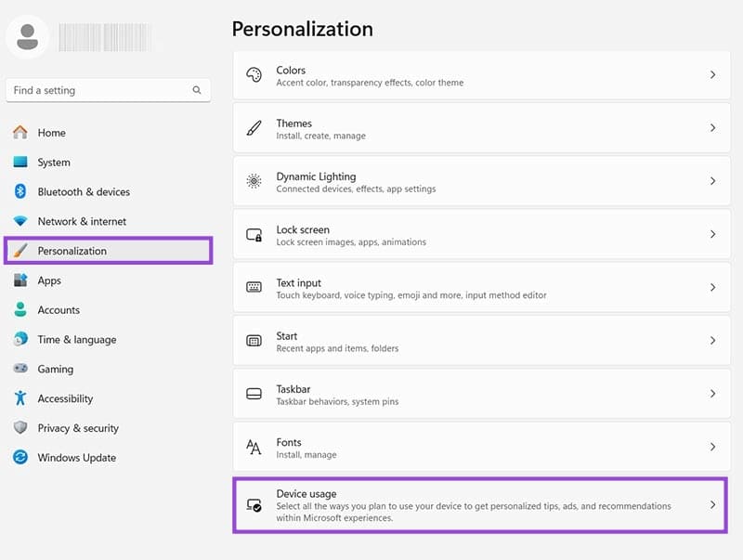
Task: Click the Time & language globe icon
Action: 20,339
